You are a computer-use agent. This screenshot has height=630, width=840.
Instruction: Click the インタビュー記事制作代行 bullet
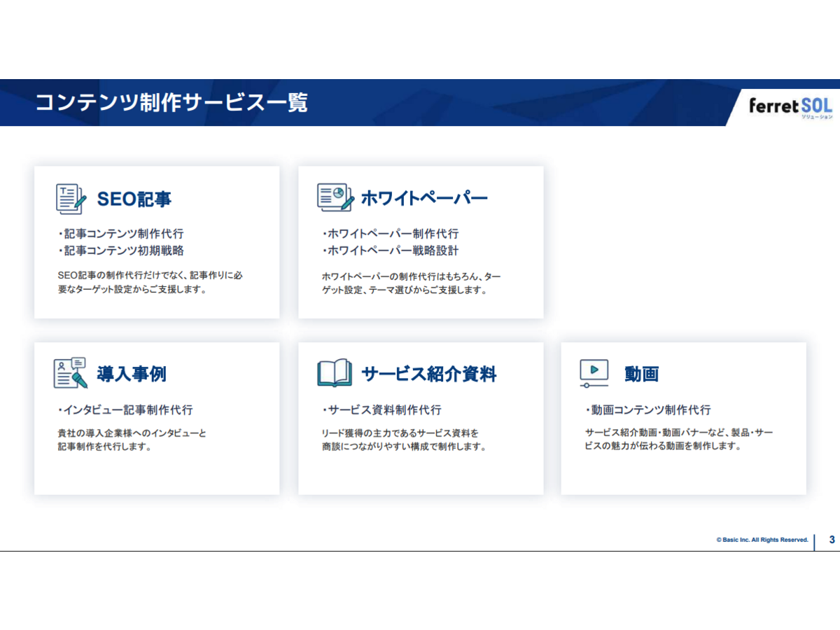(125, 409)
